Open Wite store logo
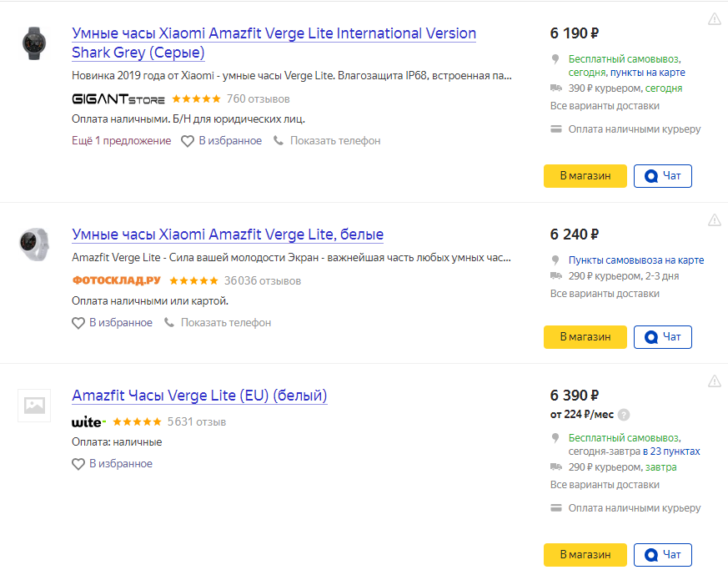This screenshot has height=580, width=728. 88,422
